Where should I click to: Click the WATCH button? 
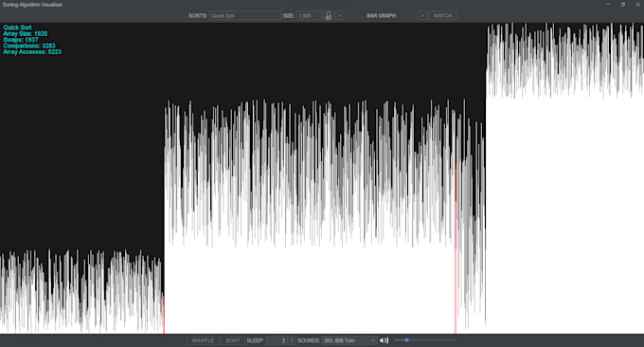coord(443,15)
